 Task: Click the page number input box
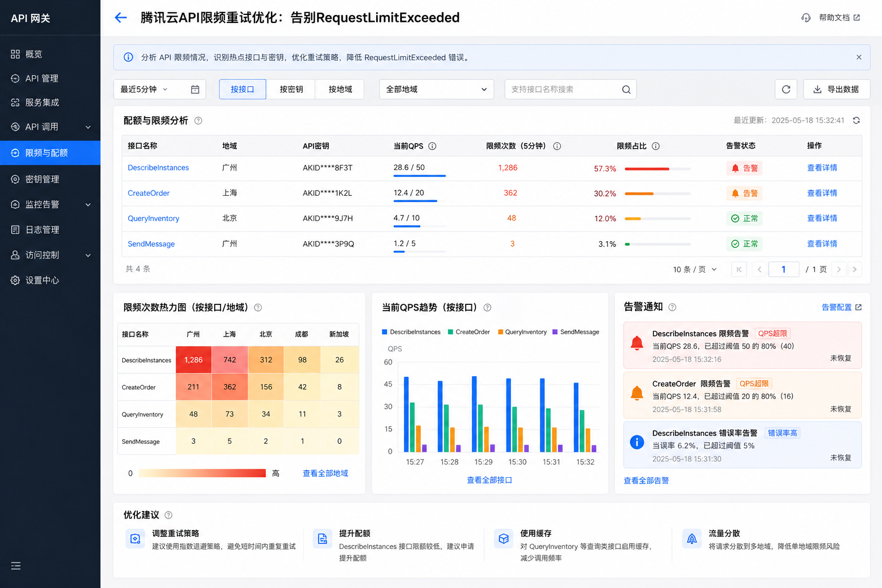[783, 269]
